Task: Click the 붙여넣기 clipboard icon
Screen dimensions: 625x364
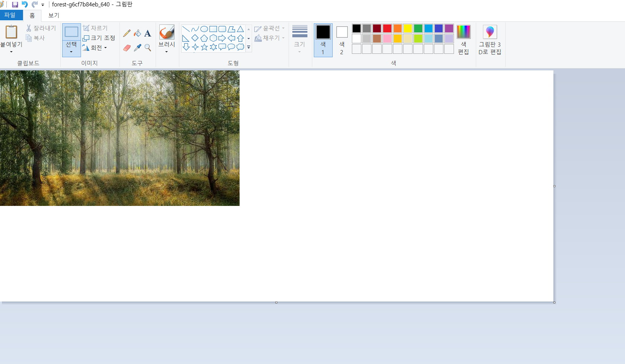Action: [11, 32]
